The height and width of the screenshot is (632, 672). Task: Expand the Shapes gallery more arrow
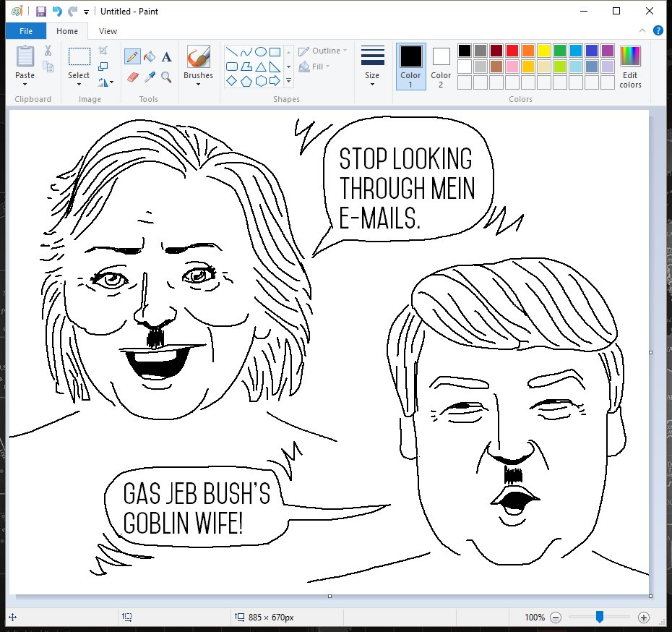tap(288, 80)
